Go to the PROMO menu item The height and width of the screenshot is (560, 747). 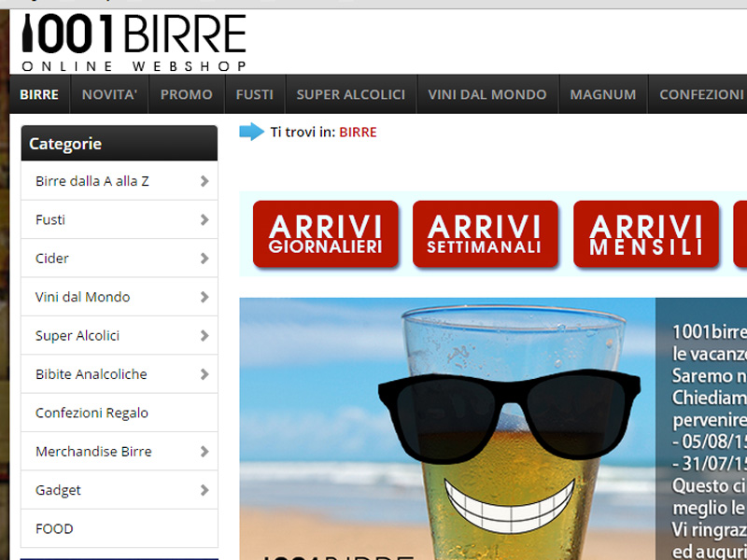coord(186,94)
